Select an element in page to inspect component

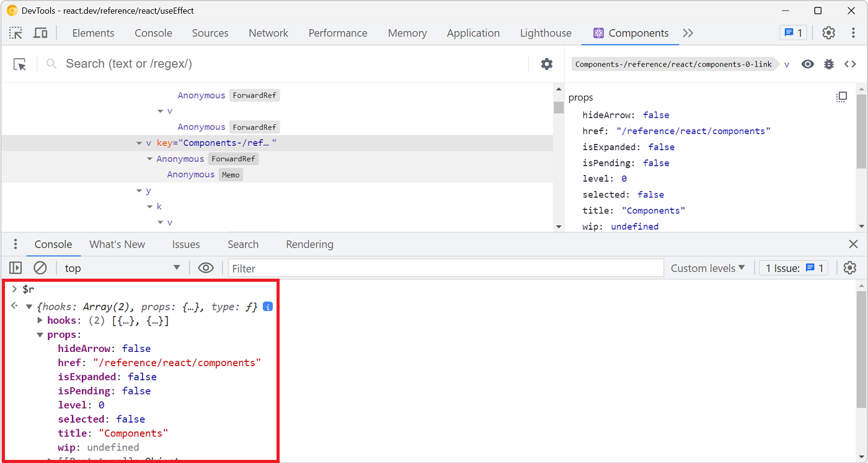coord(20,64)
